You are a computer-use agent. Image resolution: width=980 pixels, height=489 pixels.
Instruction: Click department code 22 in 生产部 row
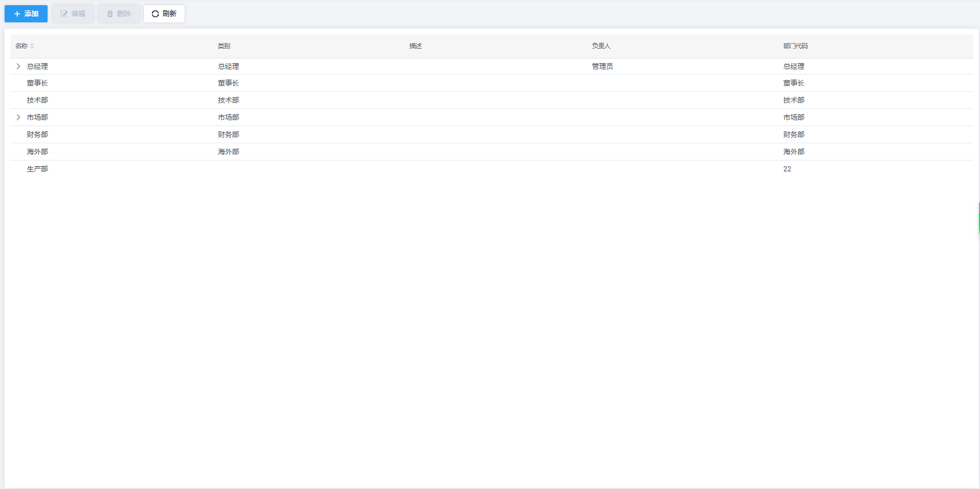(x=787, y=169)
